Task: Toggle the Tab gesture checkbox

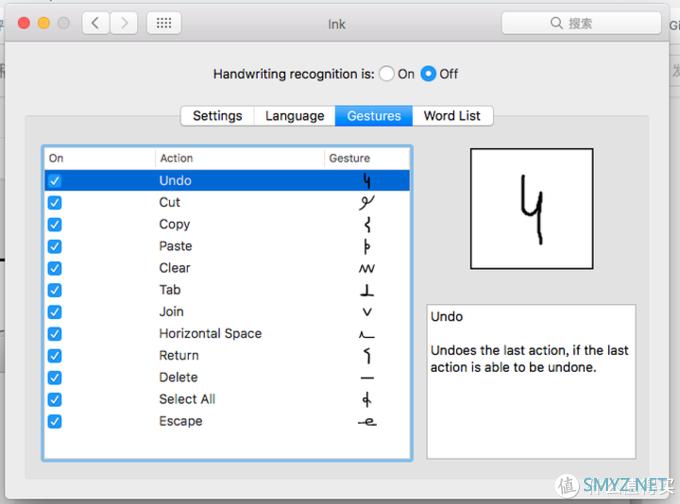Action: pyautogui.click(x=55, y=290)
